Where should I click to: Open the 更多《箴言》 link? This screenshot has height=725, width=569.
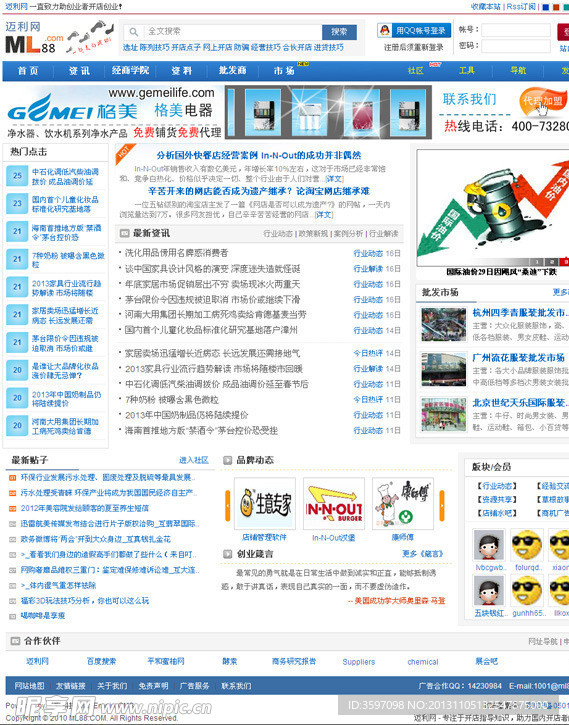423,554
